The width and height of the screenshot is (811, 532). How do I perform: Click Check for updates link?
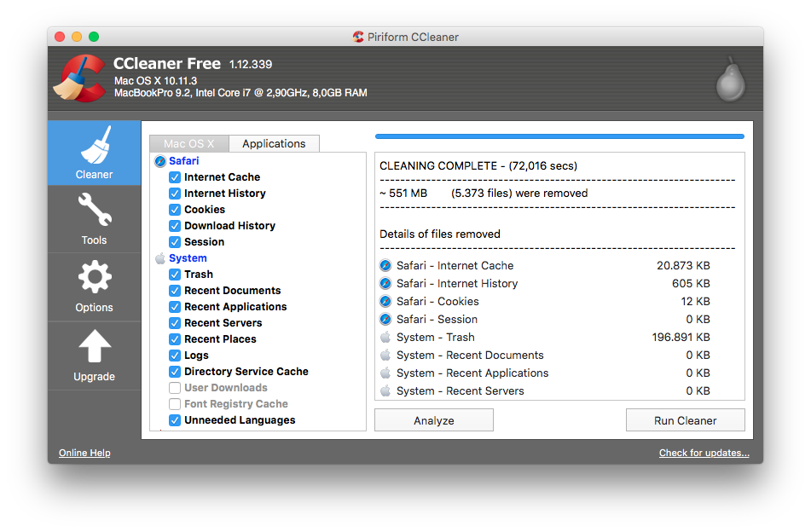tap(704, 453)
